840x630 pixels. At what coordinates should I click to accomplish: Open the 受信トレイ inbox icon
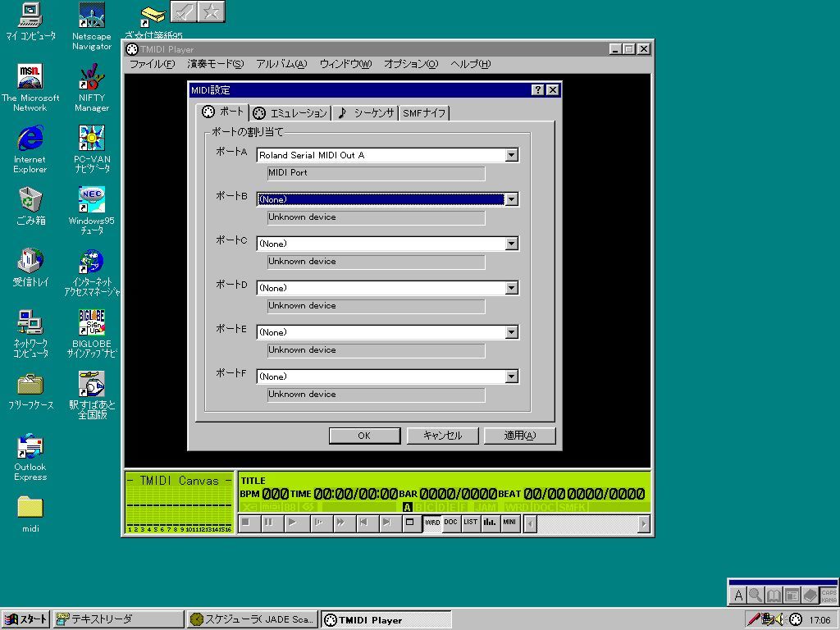tap(30, 267)
